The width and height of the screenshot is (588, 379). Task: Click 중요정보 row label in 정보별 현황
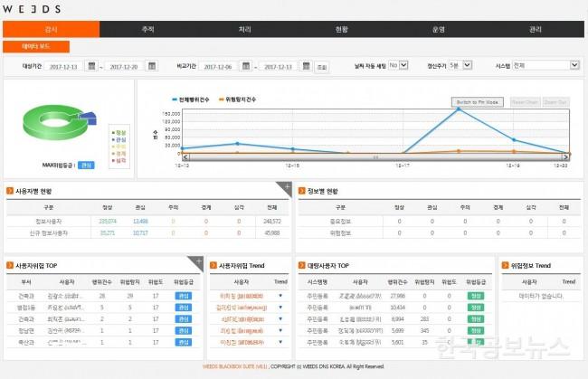[x=340, y=222]
